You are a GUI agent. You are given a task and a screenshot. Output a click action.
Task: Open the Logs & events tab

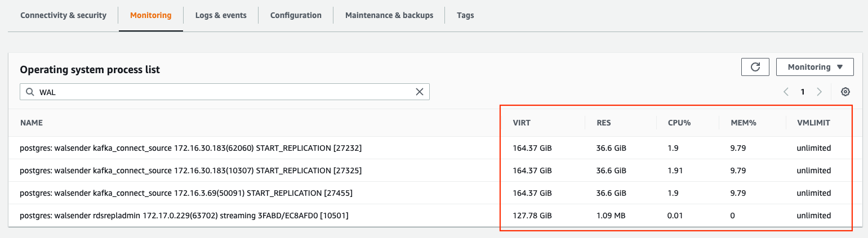click(x=221, y=15)
